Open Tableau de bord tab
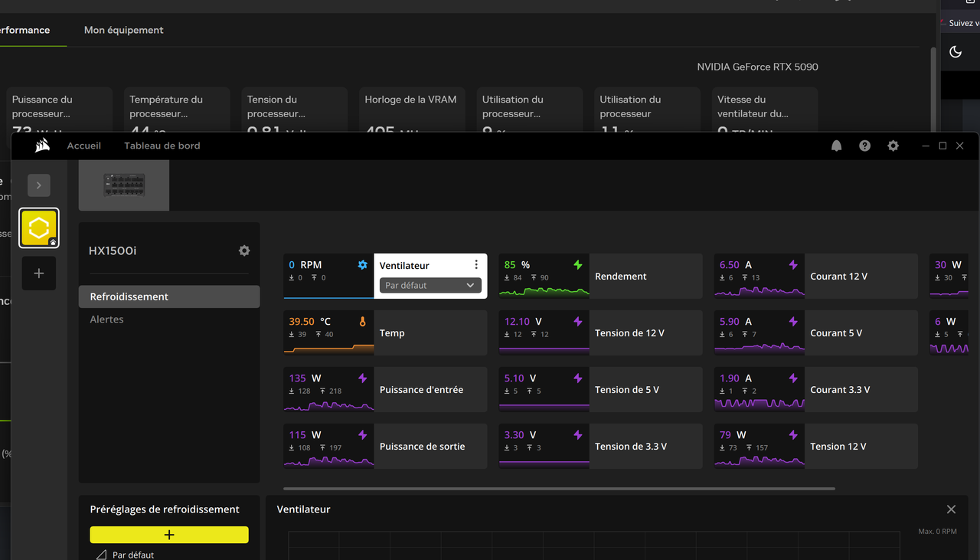 coord(162,146)
